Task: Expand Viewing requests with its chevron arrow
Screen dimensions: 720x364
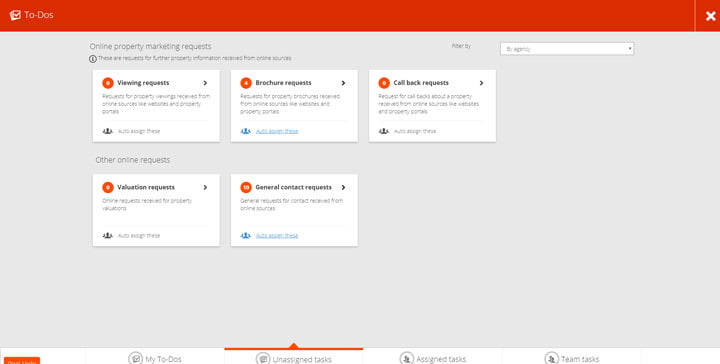Action: (x=205, y=83)
